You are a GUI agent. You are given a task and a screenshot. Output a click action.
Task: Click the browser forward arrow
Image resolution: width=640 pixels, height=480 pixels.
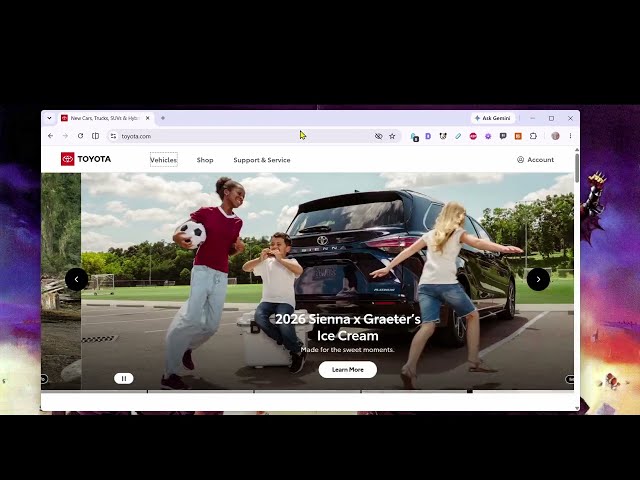tap(65, 136)
